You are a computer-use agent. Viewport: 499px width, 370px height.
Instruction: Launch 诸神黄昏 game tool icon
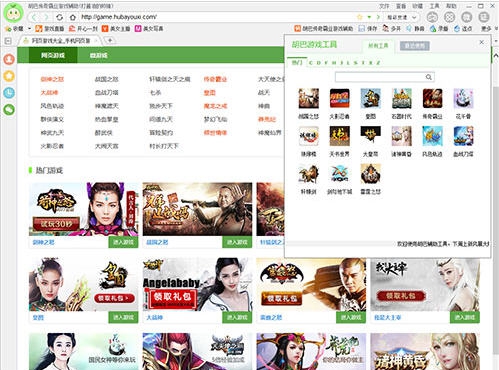pos(401,136)
